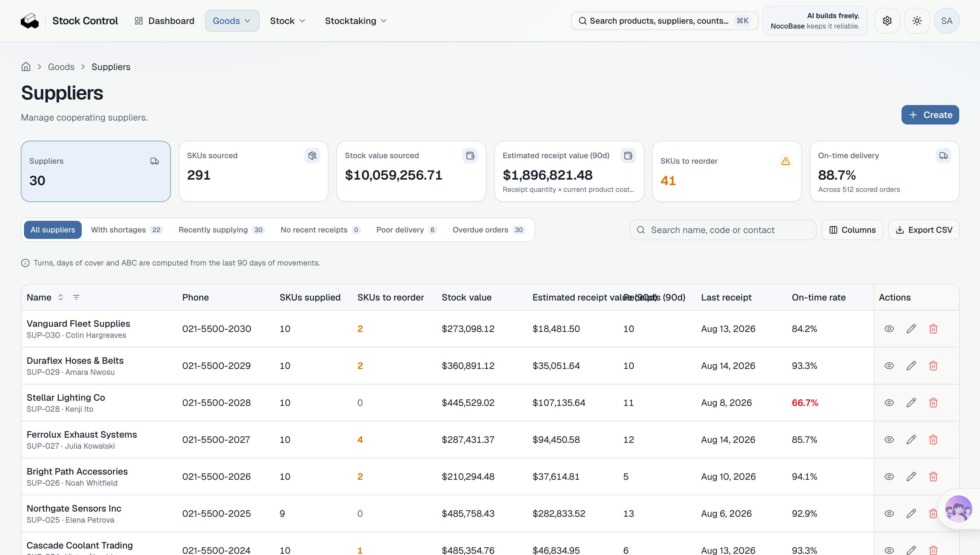Click the sort icon on Name column

(61, 297)
